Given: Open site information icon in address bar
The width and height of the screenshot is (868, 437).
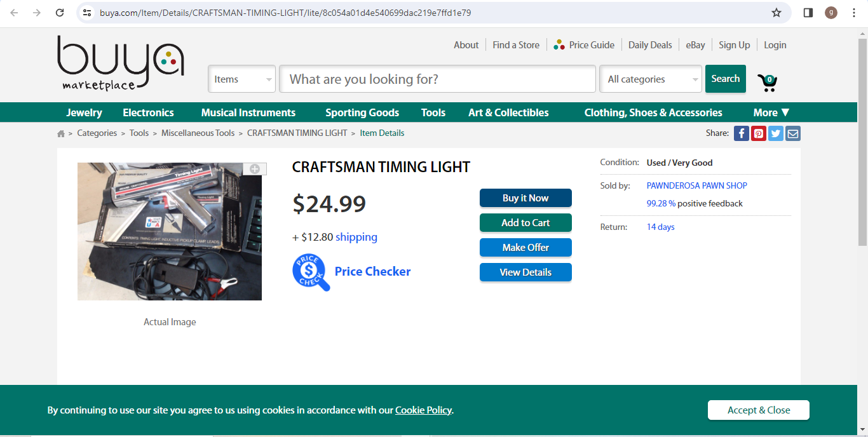Looking at the screenshot, I should point(88,13).
